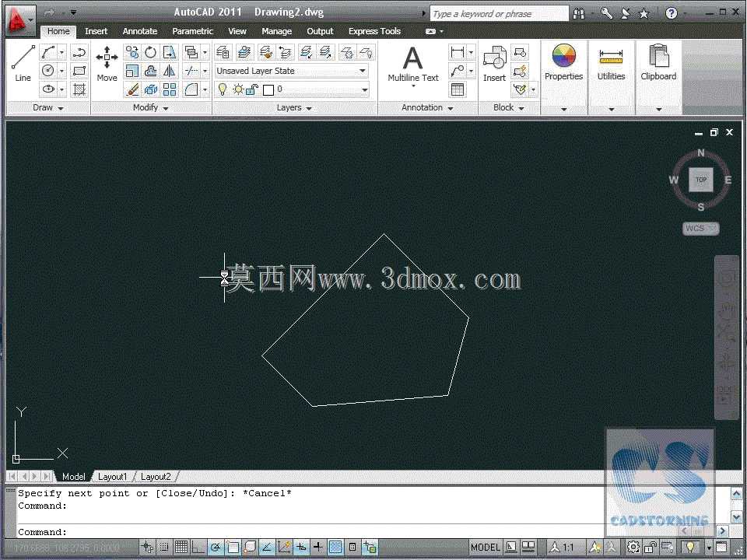Toggle Ortho Mode in status bar
The width and height of the screenshot is (747, 560).
click(198, 547)
